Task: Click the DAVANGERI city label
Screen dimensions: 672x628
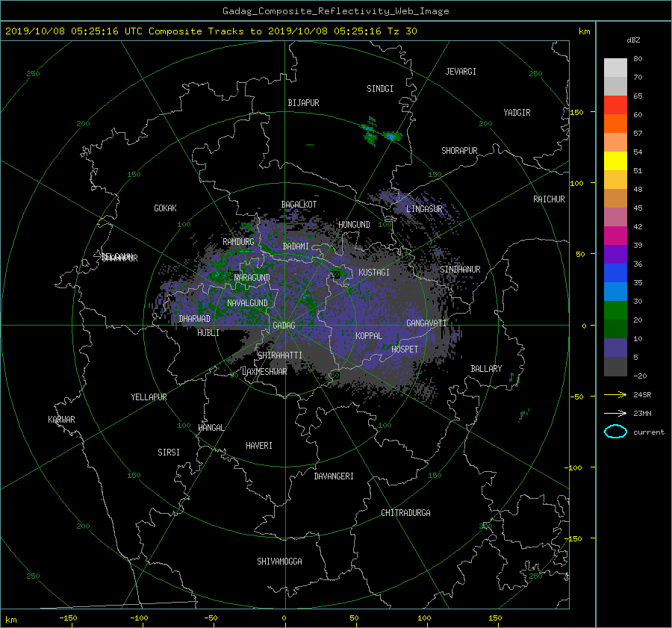Action: (x=334, y=476)
